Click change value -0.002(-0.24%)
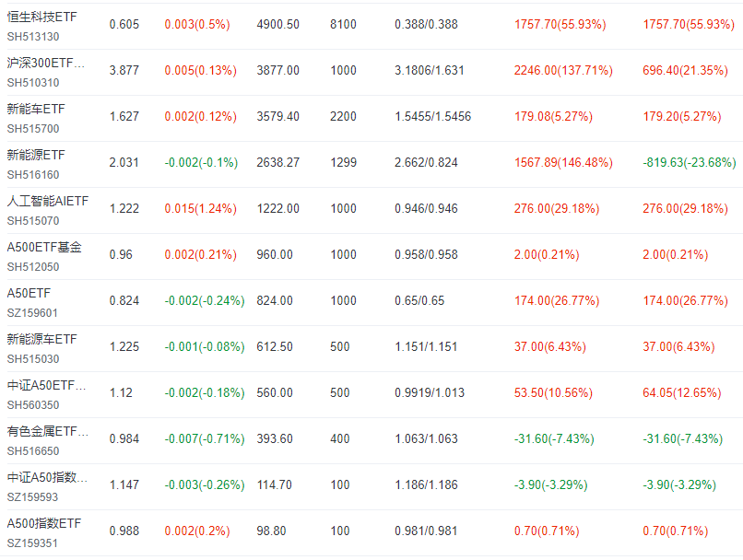Screen dimensions: 743x560 205,300
